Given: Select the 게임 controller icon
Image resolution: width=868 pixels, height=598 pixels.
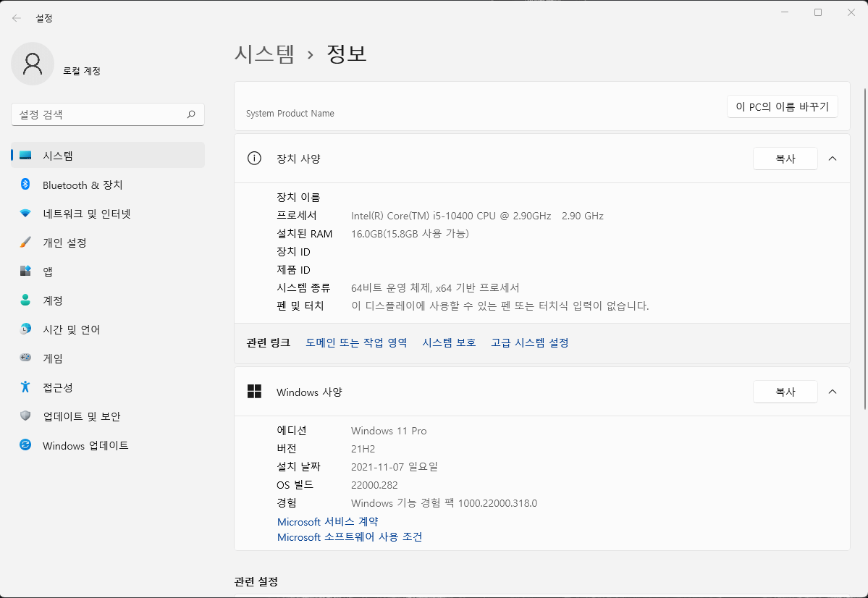Looking at the screenshot, I should pyautogui.click(x=25, y=358).
